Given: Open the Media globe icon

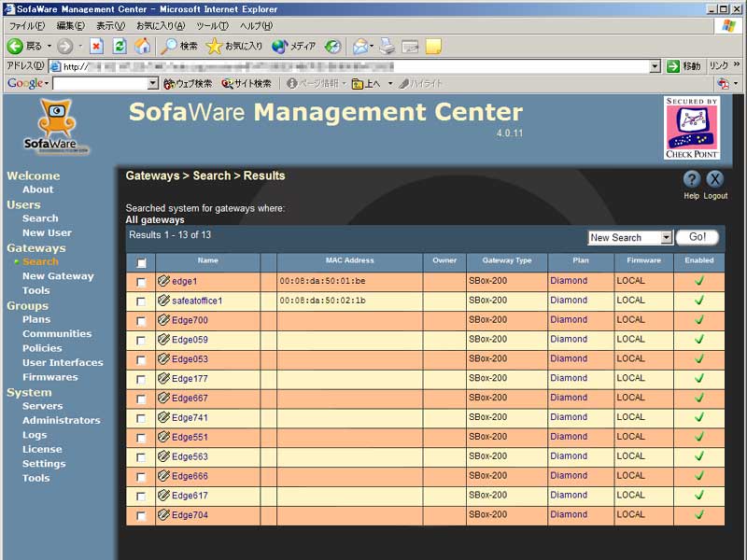Looking at the screenshot, I should coord(279,46).
